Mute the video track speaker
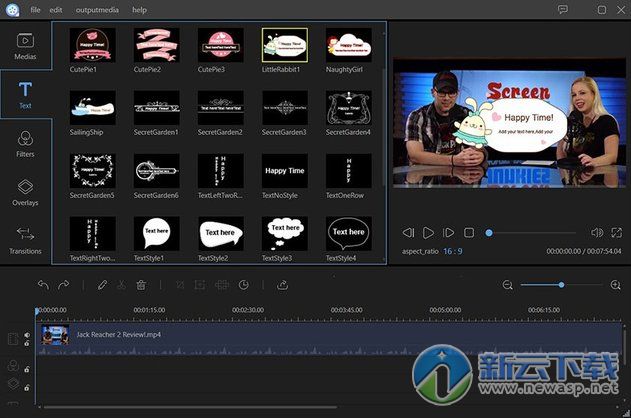 27,335
